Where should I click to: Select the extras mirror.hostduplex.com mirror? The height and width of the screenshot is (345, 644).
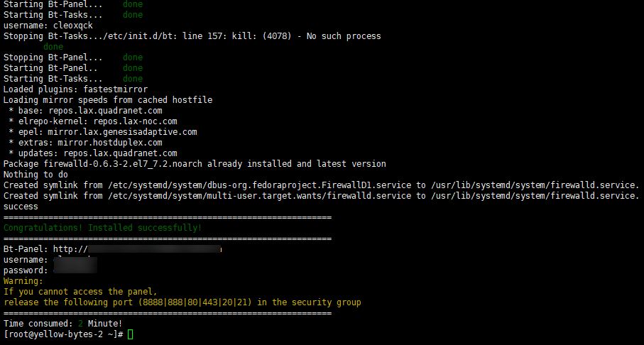point(109,143)
